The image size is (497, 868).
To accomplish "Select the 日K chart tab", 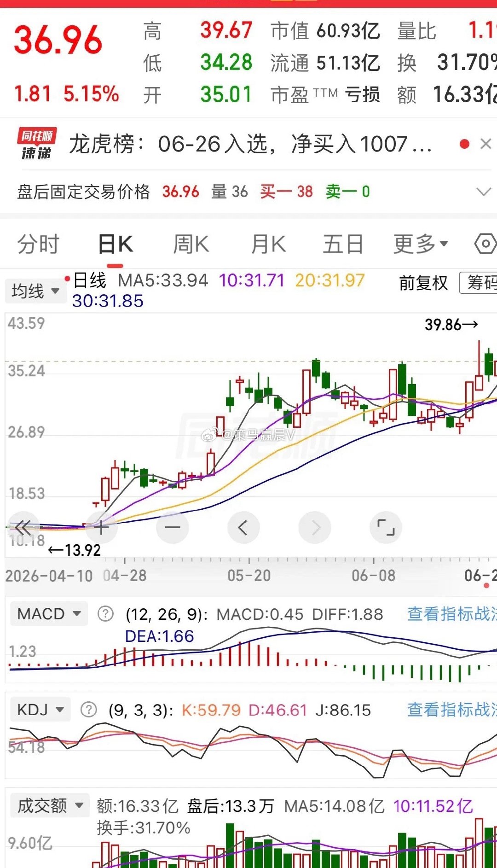I will point(116,244).
